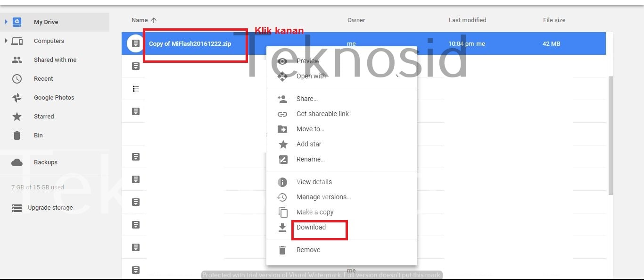The height and width of the screenshot is (280, 644).
Task: Click the Google Photos pinwheel icon
Action: click(17, 98)
